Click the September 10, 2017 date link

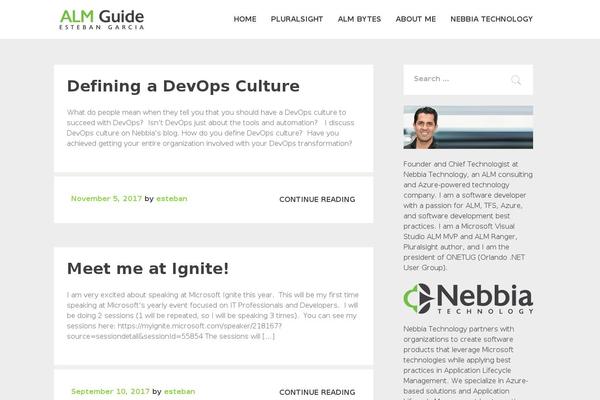point(110,392)
